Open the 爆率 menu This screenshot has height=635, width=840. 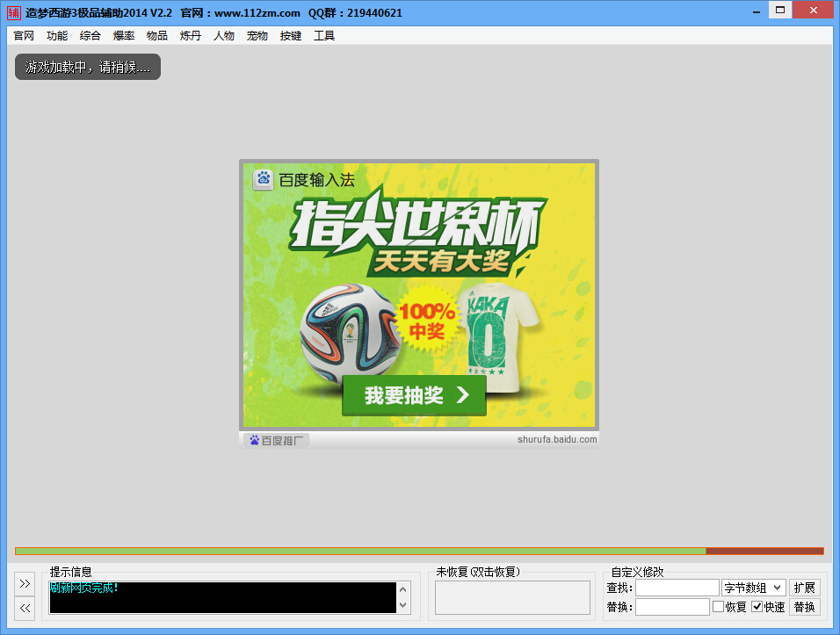[x=124, y=36]
